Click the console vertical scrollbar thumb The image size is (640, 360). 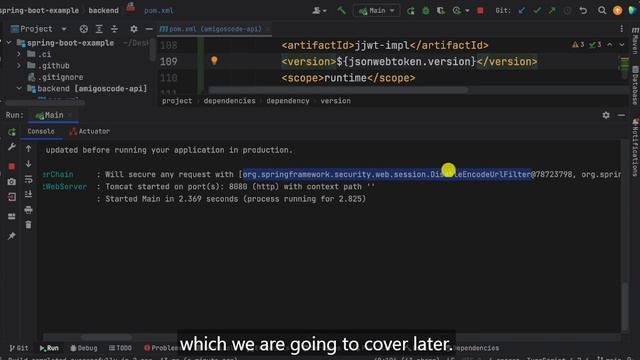625,307
